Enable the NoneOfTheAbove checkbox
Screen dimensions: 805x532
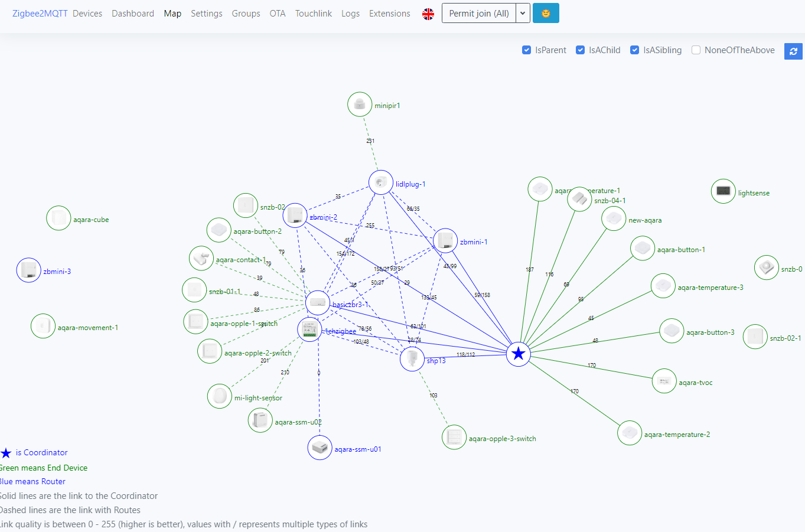[x=696, y=50]
